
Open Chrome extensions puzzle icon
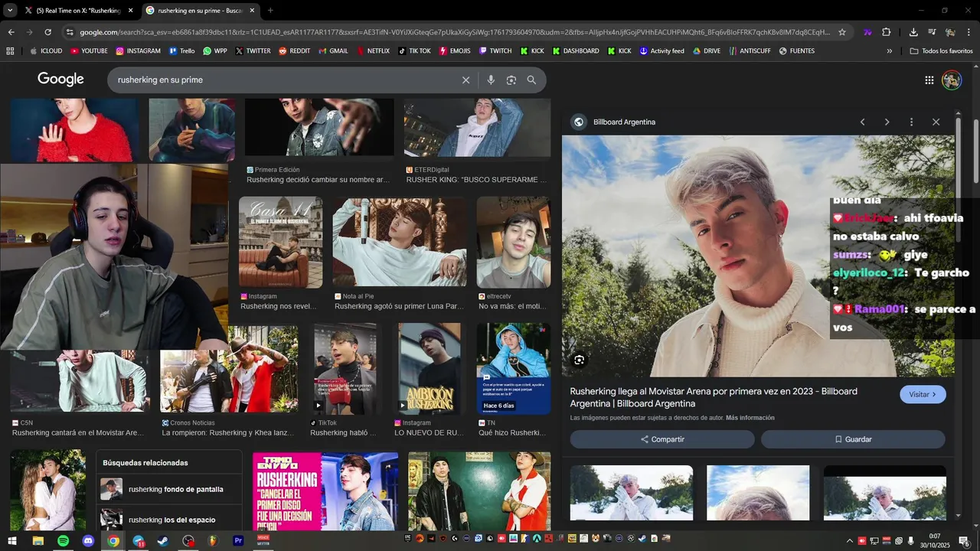point(887,32)
